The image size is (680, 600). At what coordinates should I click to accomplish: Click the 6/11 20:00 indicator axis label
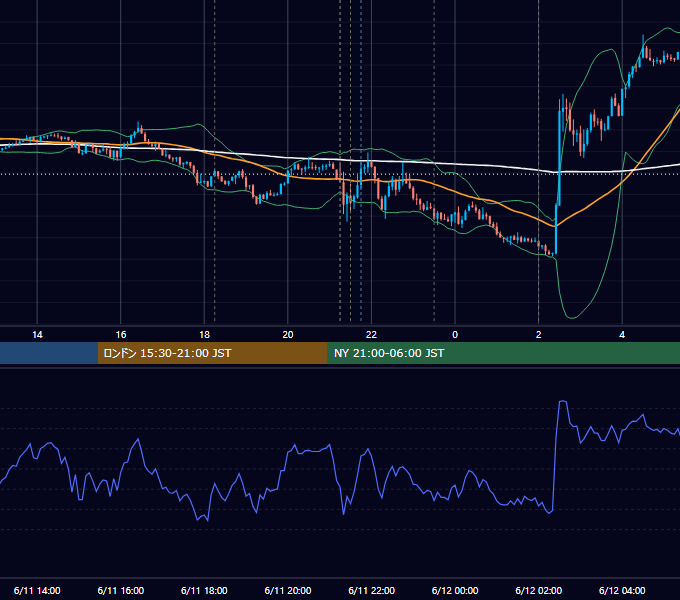pos(288,590)
